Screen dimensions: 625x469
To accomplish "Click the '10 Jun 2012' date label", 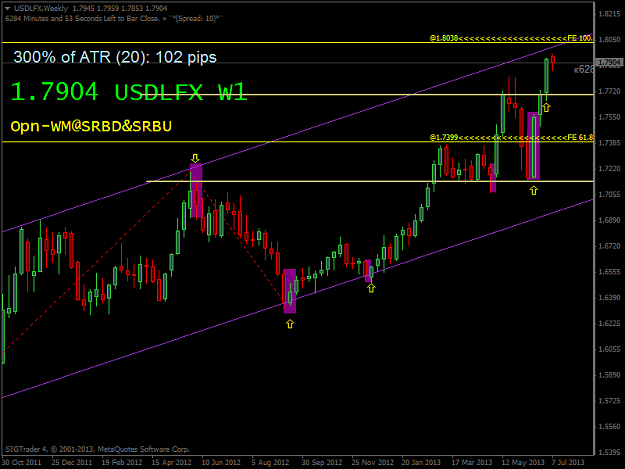I will point(221,462).
